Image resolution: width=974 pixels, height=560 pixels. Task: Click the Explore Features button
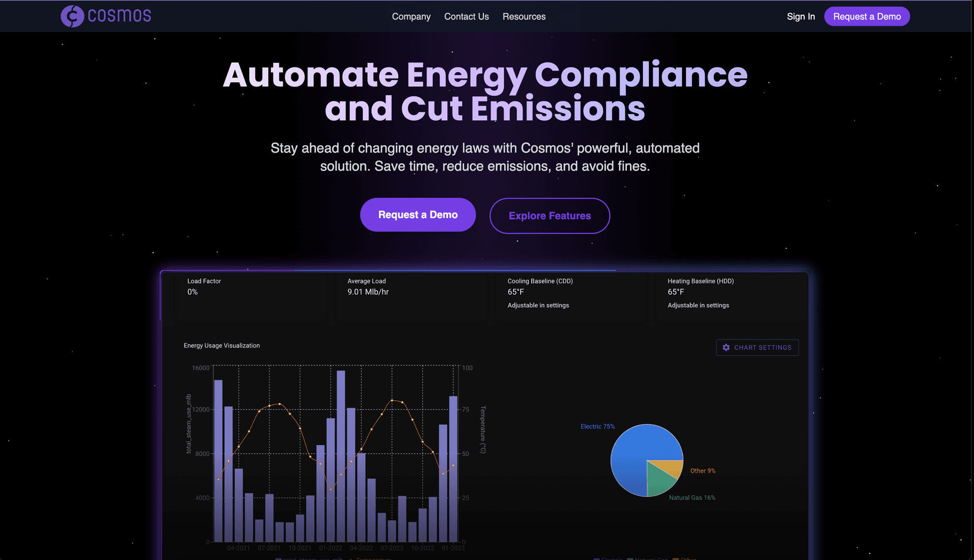point(550,216)
